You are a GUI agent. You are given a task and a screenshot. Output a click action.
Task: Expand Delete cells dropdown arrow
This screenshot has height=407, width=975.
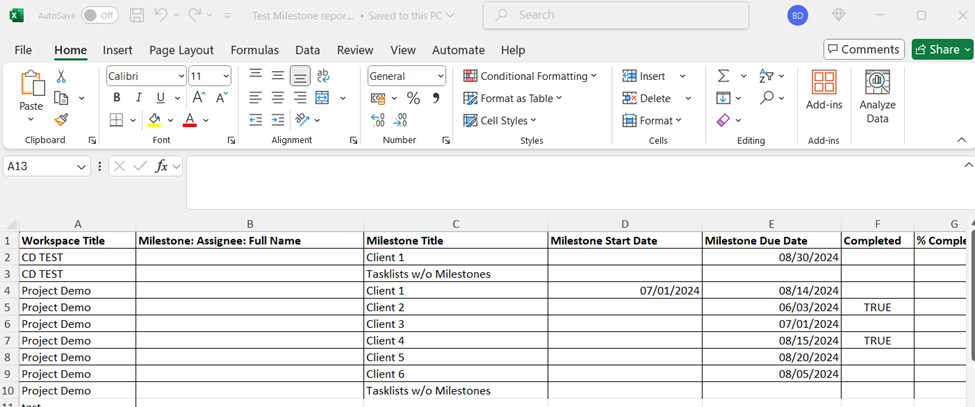point(688,98)
